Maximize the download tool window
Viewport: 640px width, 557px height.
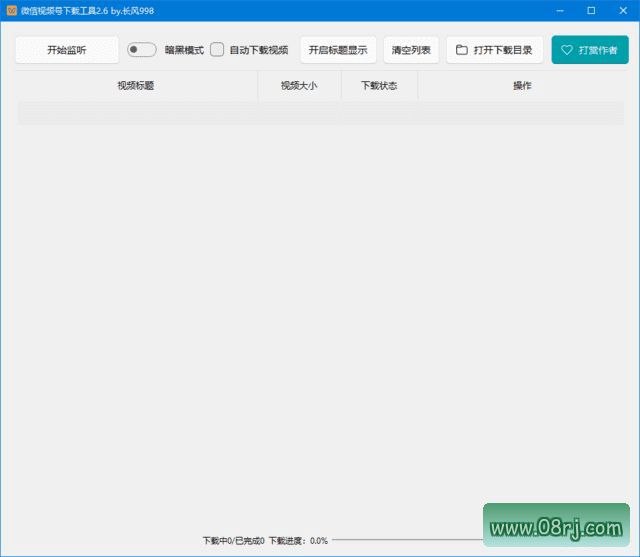pyautogui.click(x=591, y=11)
